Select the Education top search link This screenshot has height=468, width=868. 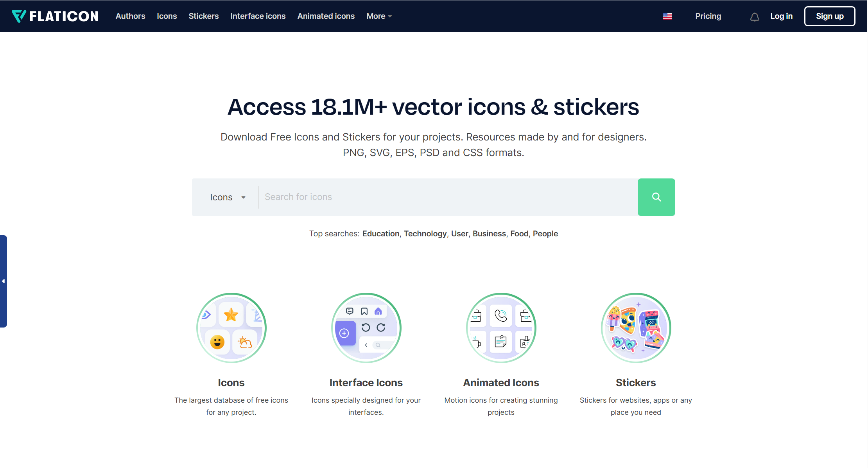pos(381,234)
